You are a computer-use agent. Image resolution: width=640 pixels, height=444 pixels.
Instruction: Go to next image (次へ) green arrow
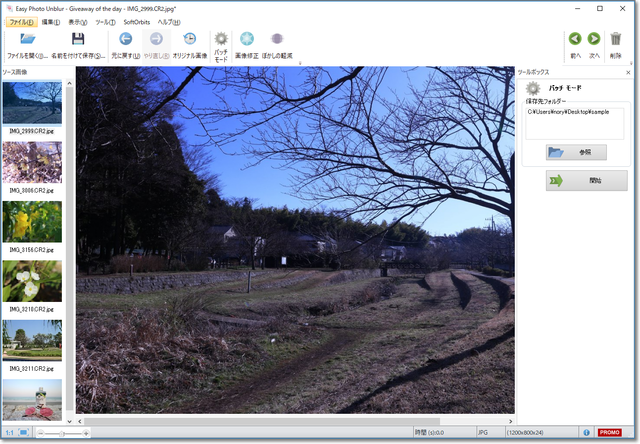click(595, 40)
